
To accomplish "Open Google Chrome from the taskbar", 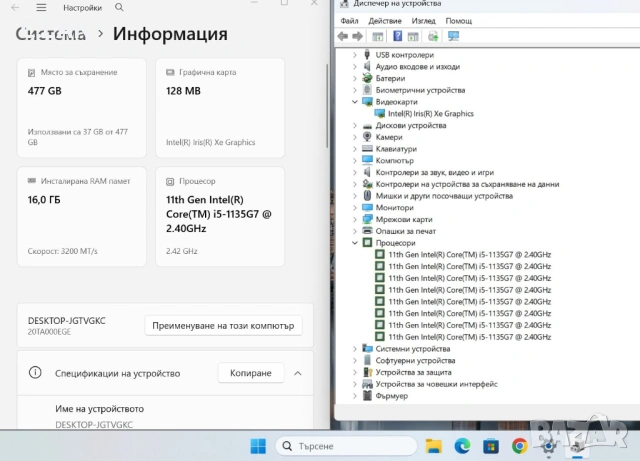I will coord(520,446).
